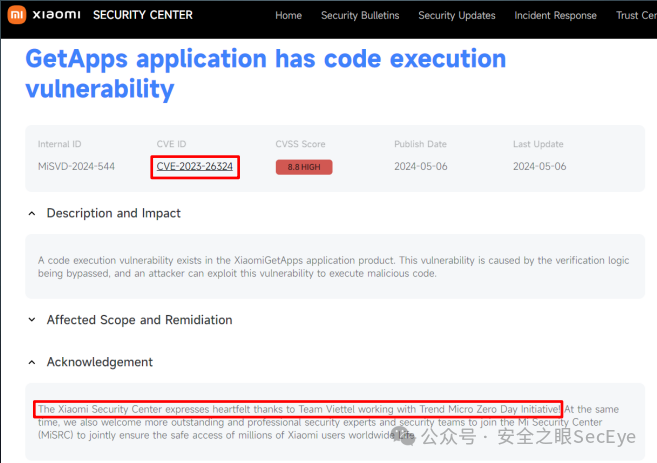
Task: Click the Team Viettel acknowledgement sentence
Action: coord(299,409)
